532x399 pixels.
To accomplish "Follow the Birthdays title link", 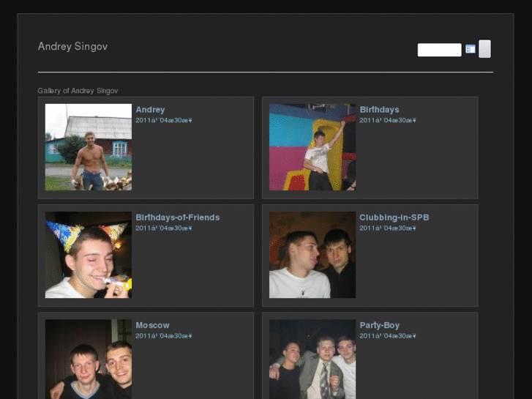I will (379, 110).
